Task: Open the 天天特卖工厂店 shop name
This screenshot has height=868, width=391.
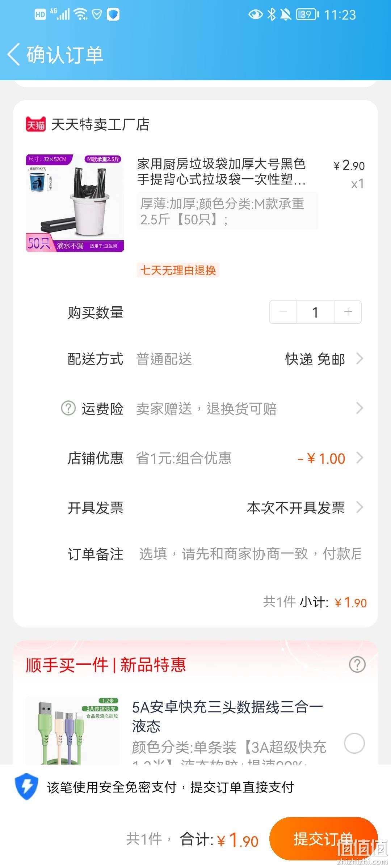Action: (100, 124)
